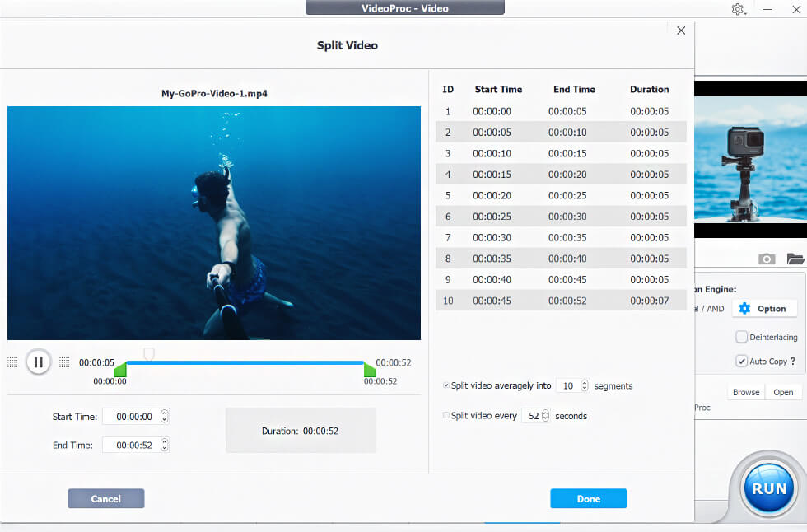Click the Cancel button
Image resolution: width=807 pixels, height=532 pixels.
coord(106,498)
